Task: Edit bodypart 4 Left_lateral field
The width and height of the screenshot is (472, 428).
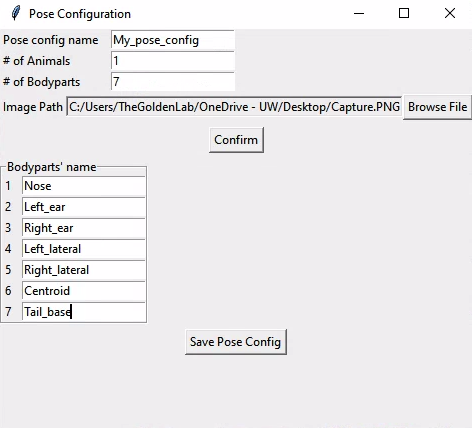Action: coord(84,249)
